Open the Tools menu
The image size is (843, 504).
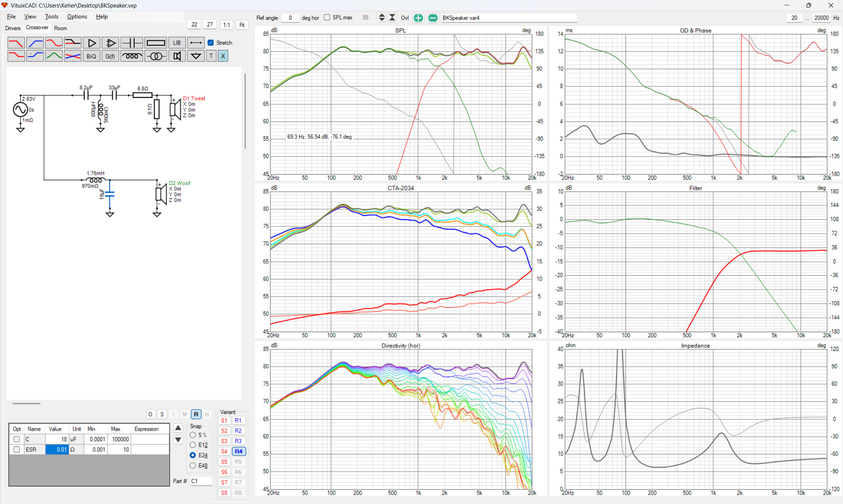tap(51, 17)
